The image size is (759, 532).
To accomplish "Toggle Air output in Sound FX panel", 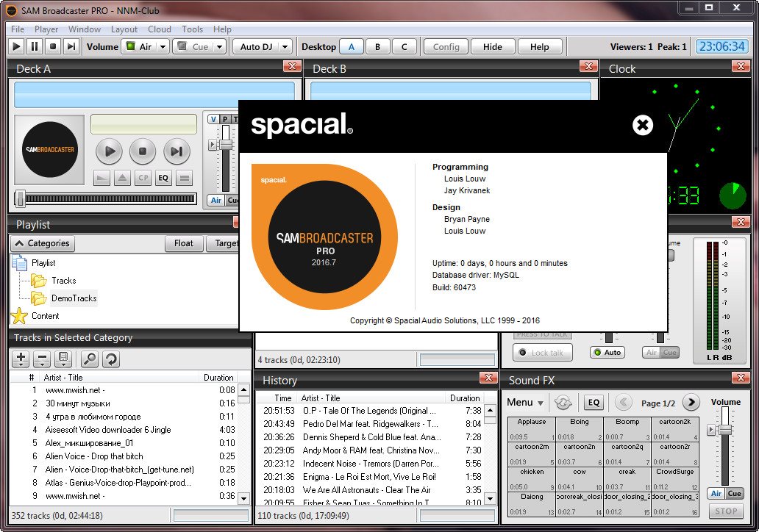I will (716, 494).
